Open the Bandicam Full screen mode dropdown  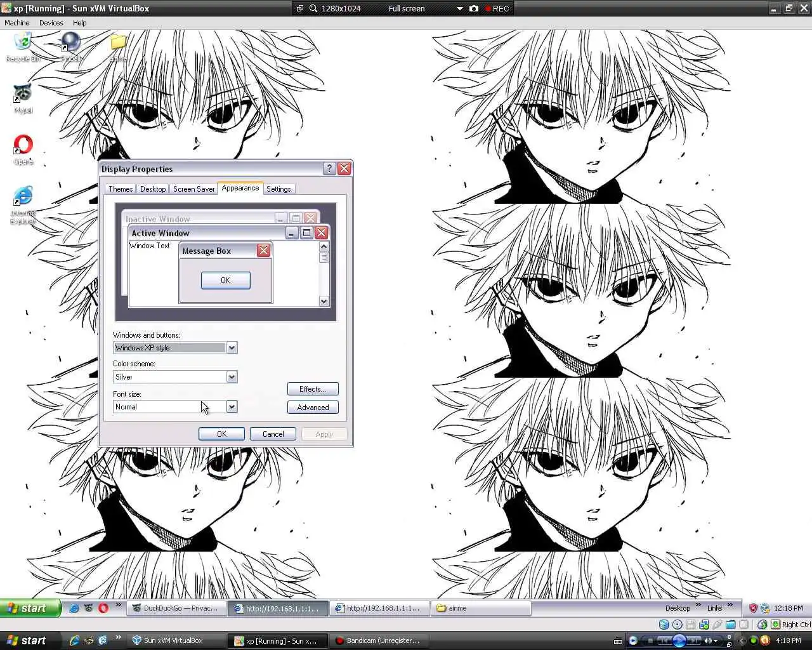pyautogui.click(x=460, y=8)
